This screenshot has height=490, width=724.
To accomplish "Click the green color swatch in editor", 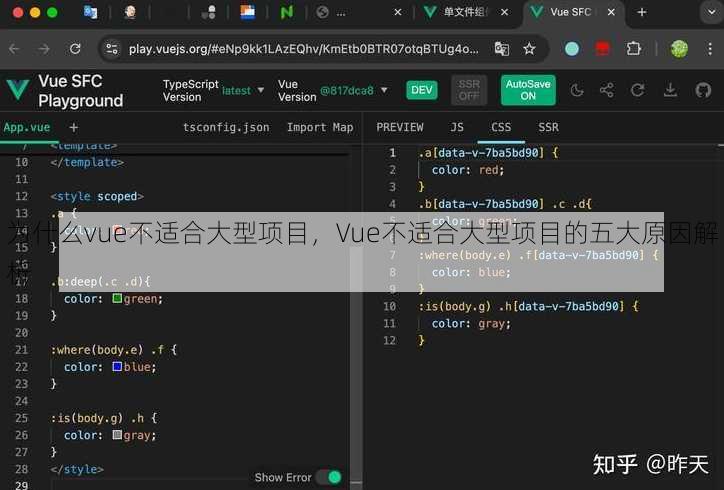I will point(117,298).
